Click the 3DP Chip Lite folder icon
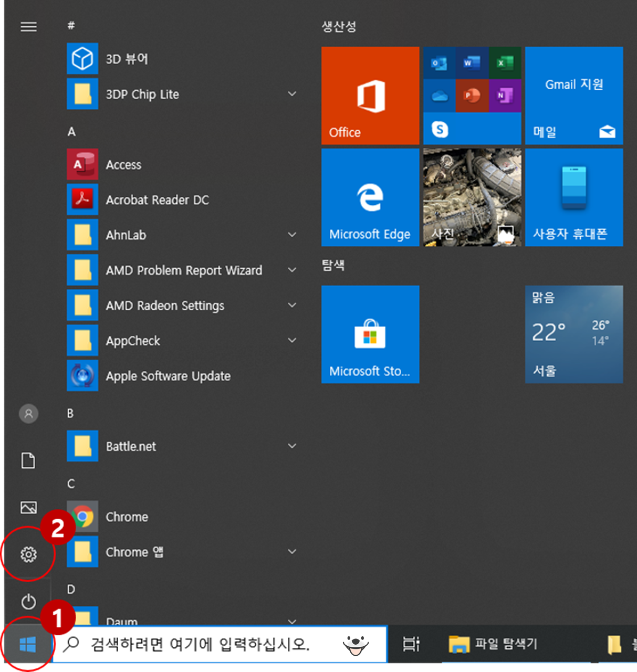The image size is (637, 672). 82,93
